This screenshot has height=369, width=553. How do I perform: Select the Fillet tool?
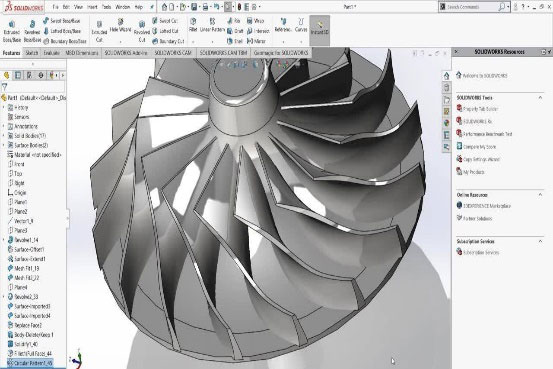point(193,25)
